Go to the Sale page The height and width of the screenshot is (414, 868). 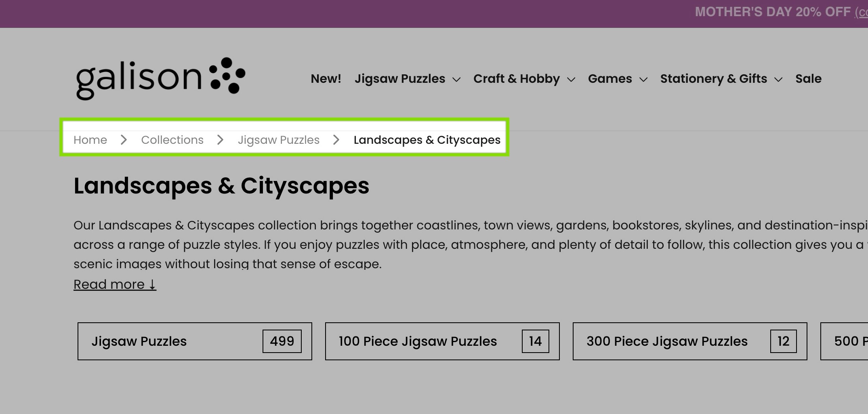point(808,79)
